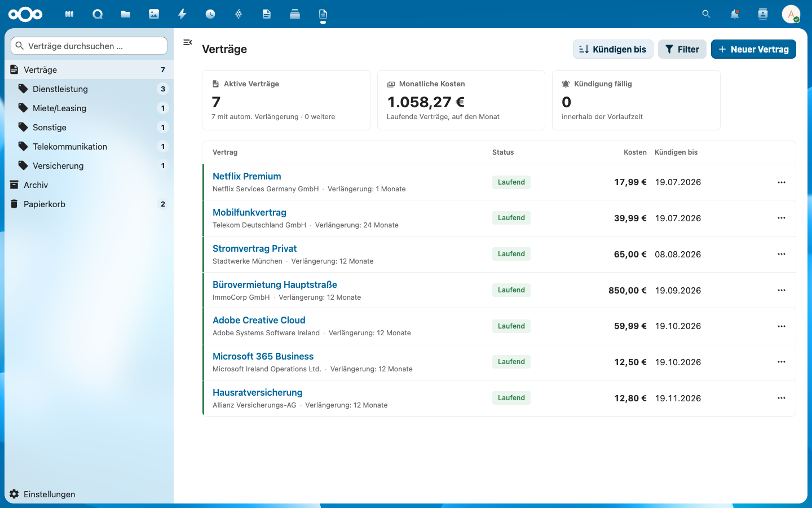The width and height of the screenshot is (812, 508).
Task: Click the Kündigen bis column header
Action: click(676, 152)
